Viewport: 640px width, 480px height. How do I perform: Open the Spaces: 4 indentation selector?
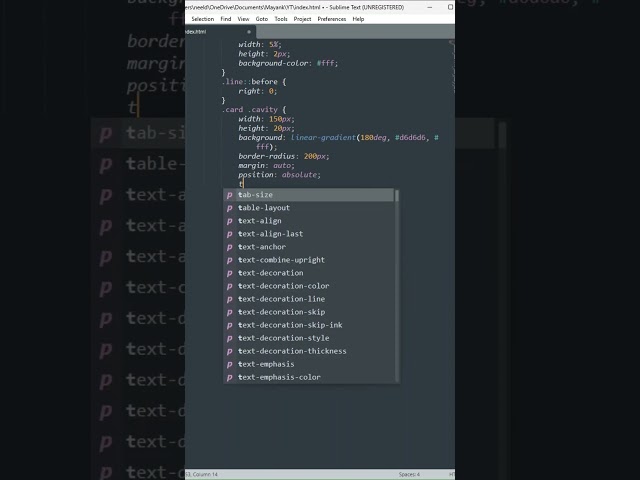click(x=409, y=474)
